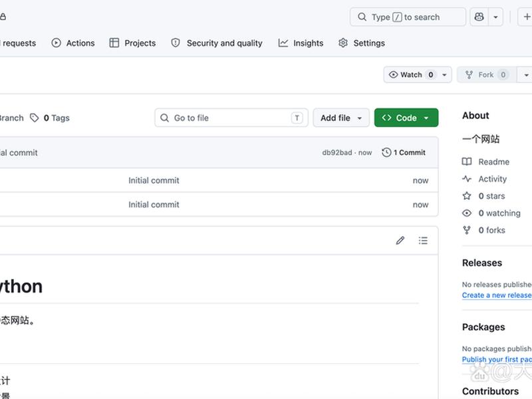Click the book icon beside Readme

467,162
